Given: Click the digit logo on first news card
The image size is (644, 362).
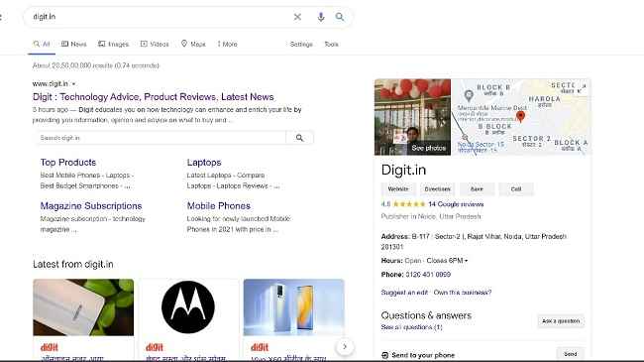Looking at the screenshot, I should coord(50,347).
